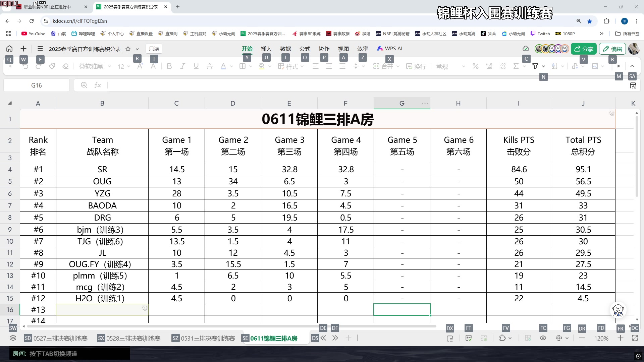Toggle eye protection view icon in status bar

click(543, 338)
